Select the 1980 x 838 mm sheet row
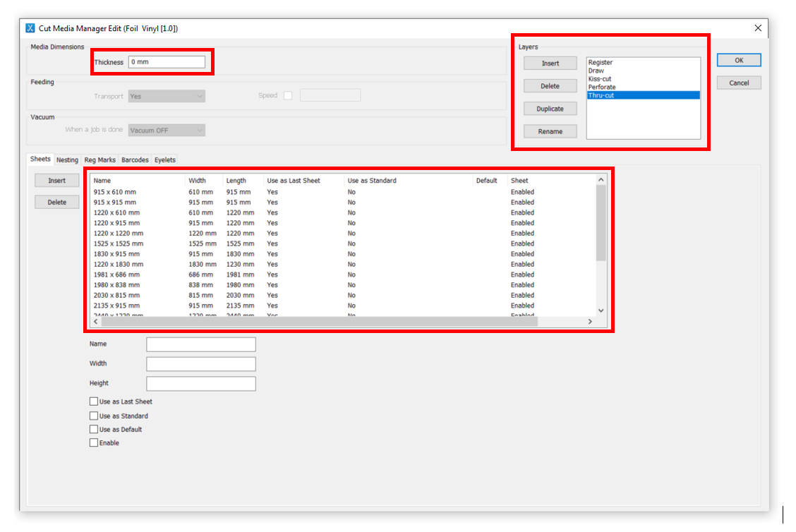The height and width of the screenshot is (532, 796). (x=343, y=285)
